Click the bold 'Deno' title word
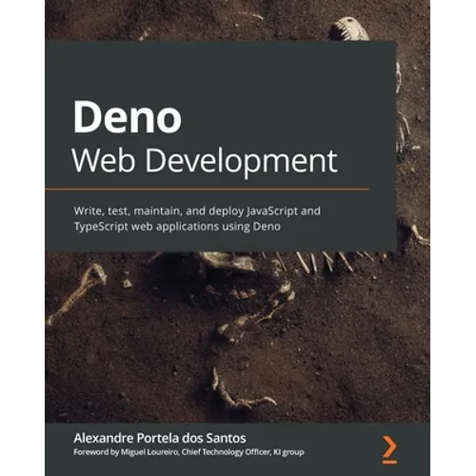The width and height of the screenshot is (476, 476). (x=128, y=117)
